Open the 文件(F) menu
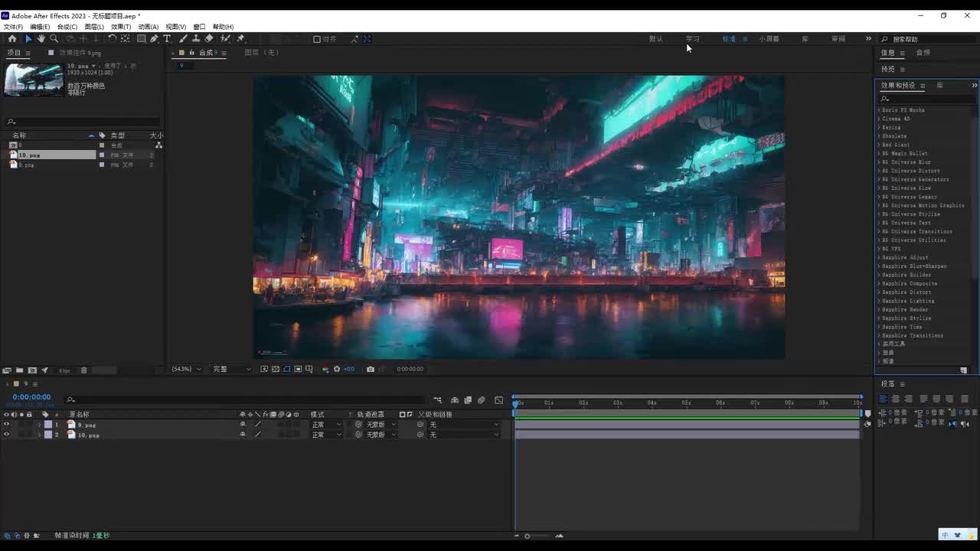This screenshot has width=980, height=551. [13, 27]
